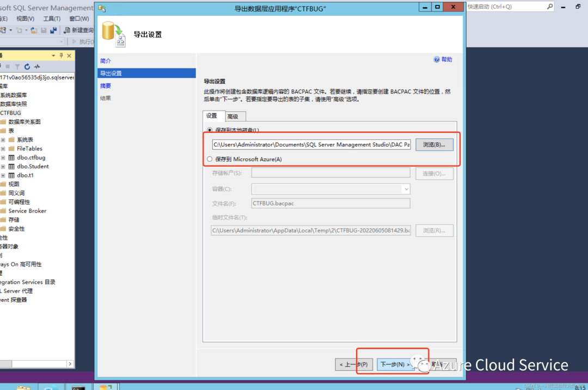Select the CTFBUG database node
This screenshot has height=390, width=588.
point(10,113)
